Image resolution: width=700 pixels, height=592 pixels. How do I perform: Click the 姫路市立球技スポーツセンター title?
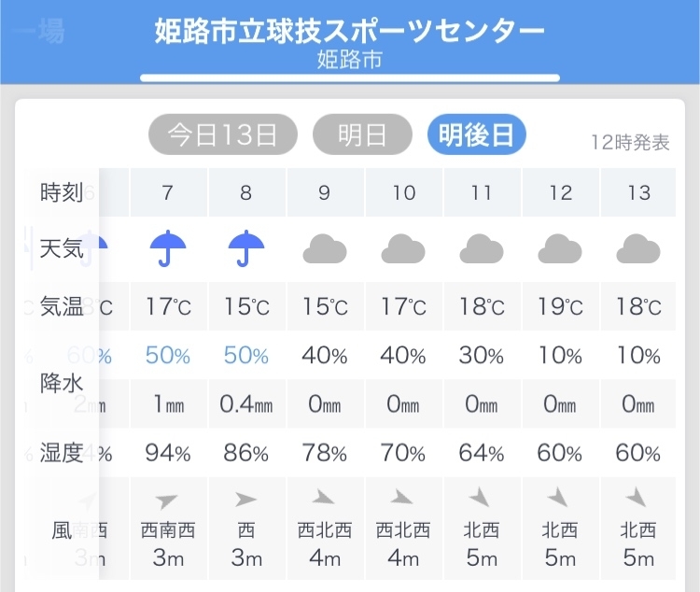(350, 31)
